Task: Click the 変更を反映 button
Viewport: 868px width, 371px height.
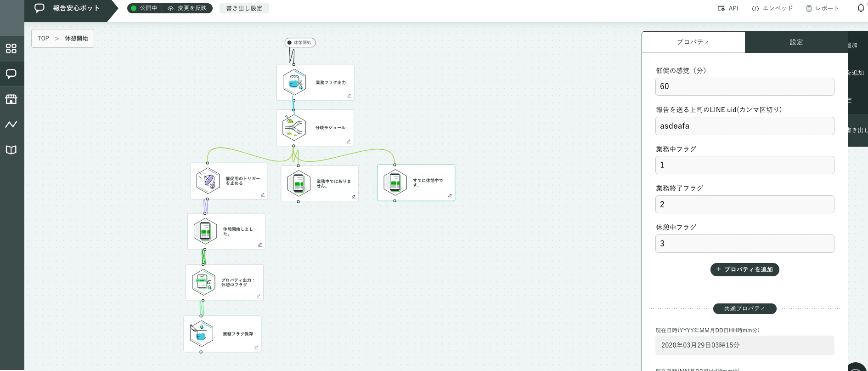Action: point(187,8)
